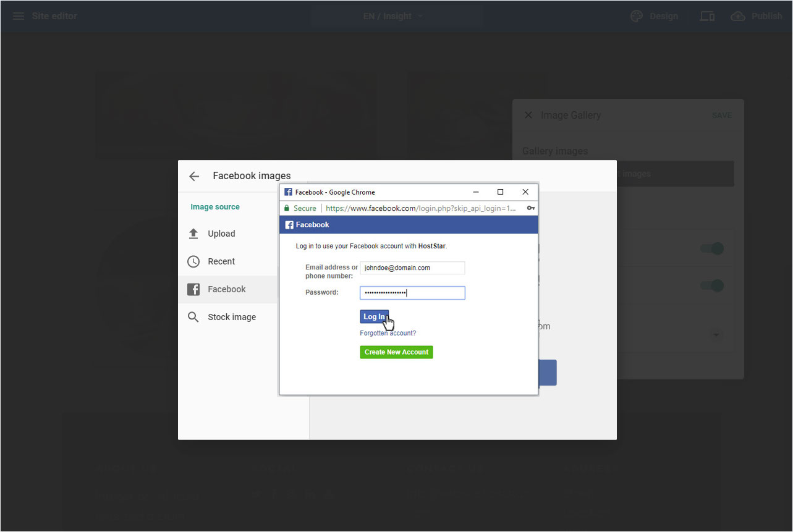Maximize the Facebook Chrome popup window
Viewport: 793px width, 532px height.
[501, 192]
